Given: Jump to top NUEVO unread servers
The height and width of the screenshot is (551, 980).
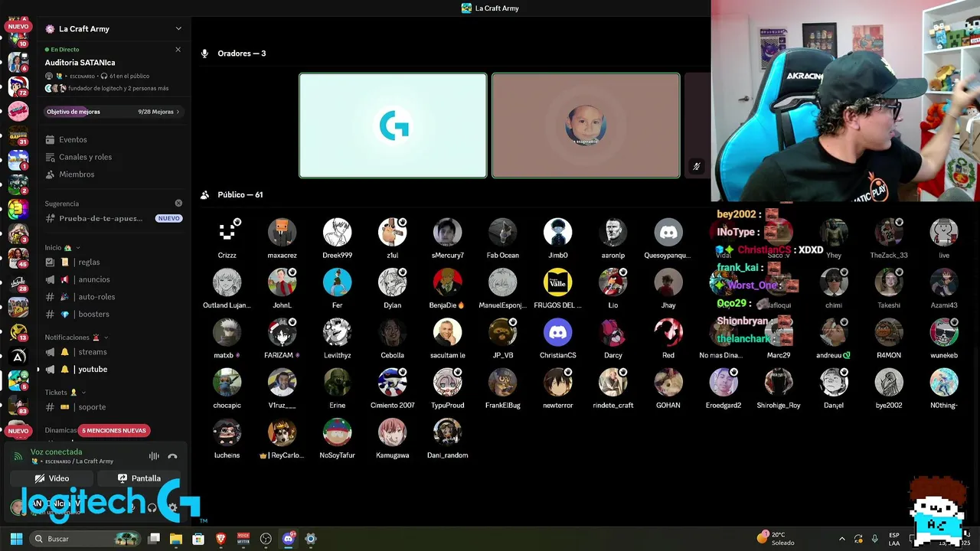Looking at the screenshot, I should [x=18, y=26].
